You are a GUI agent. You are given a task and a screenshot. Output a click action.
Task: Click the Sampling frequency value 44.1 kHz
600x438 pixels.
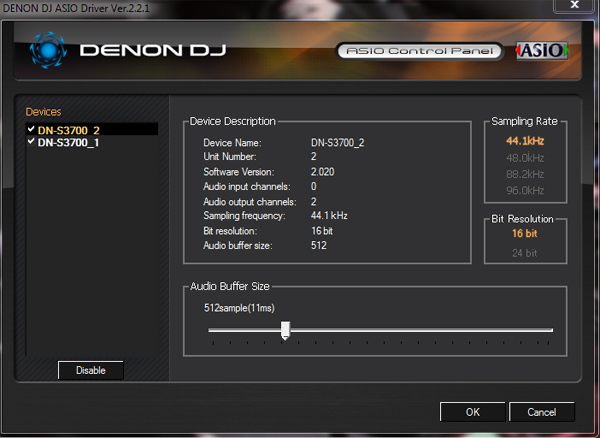click(x=329, y=215)
